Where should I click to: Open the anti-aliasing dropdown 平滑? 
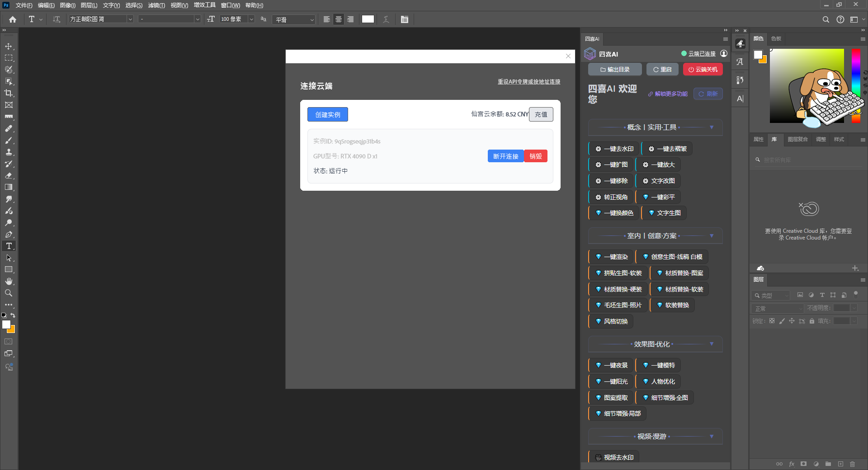coord(294,19)
